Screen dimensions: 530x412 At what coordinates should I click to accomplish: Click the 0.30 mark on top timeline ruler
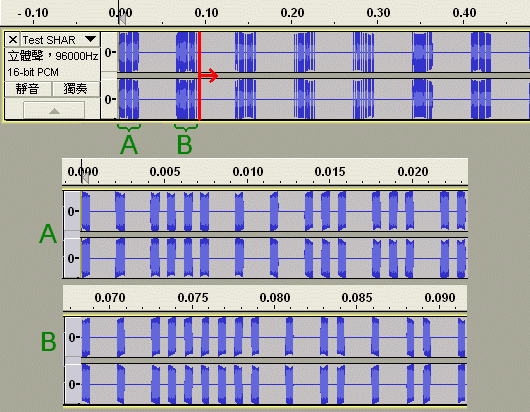tap(378, 13)
